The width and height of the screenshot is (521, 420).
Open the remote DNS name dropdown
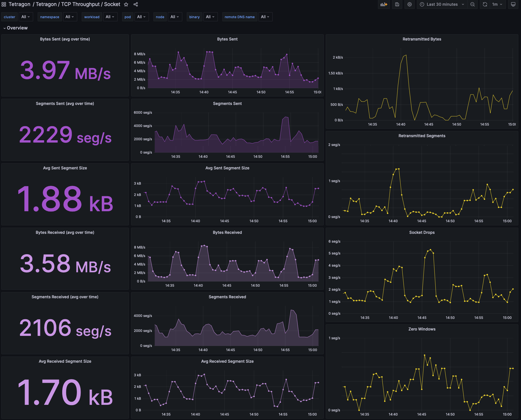265,17
